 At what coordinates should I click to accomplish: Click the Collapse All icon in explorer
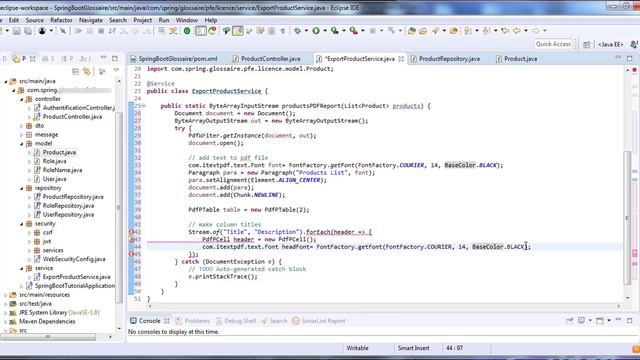pos(76,71)
